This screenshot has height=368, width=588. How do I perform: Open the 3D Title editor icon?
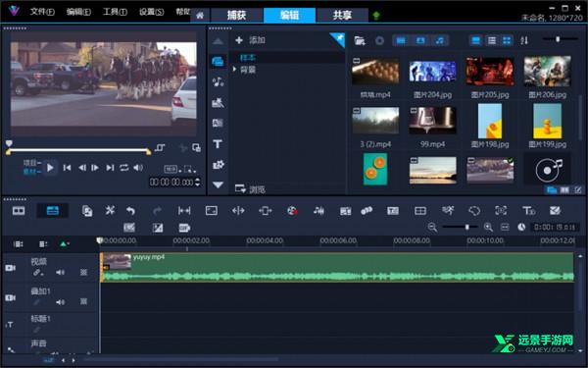pos(529,211)
